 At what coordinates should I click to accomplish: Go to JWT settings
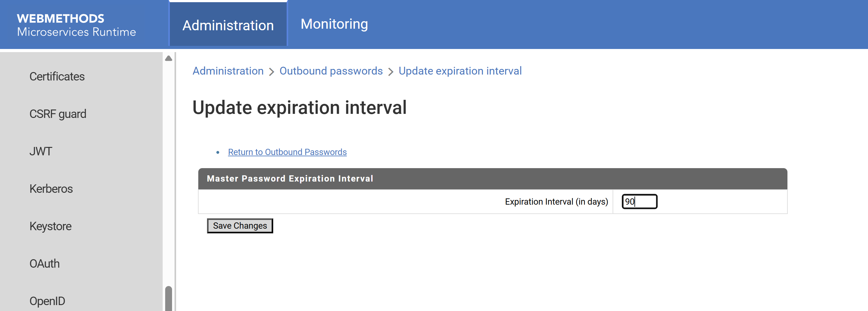(x=41, y=151)
